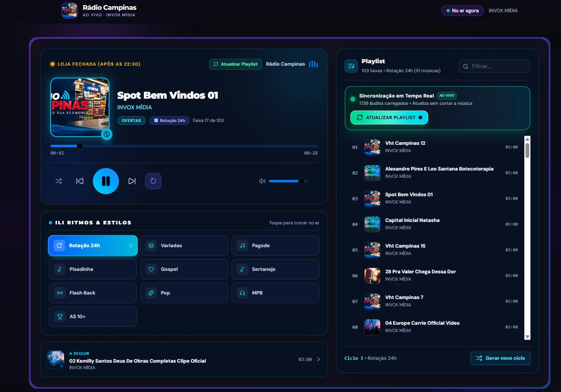Click the green ATUALIZAR PLAYLIST sync button

pos(389,118)
